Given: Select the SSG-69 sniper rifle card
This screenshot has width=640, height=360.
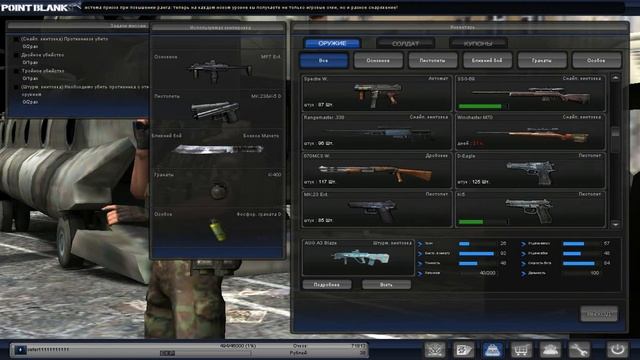Looking at the screenshot, I should tap(530, 93).
